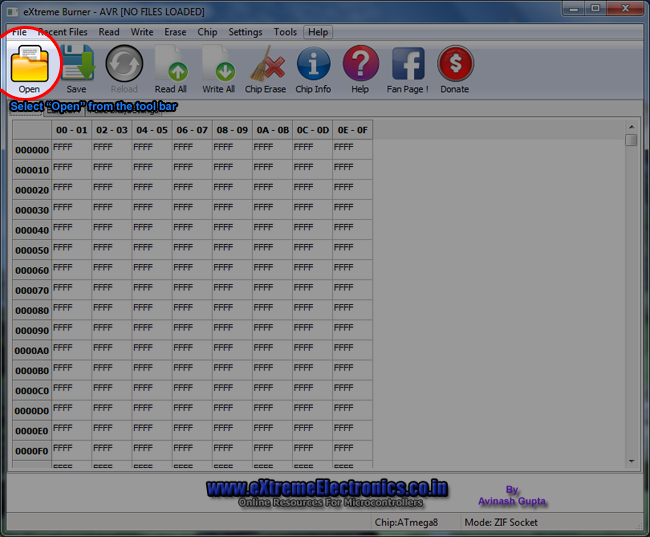This screenshot has width=650, height=537.
Task: Select row address 0000D0
Action: coord(32,411)
